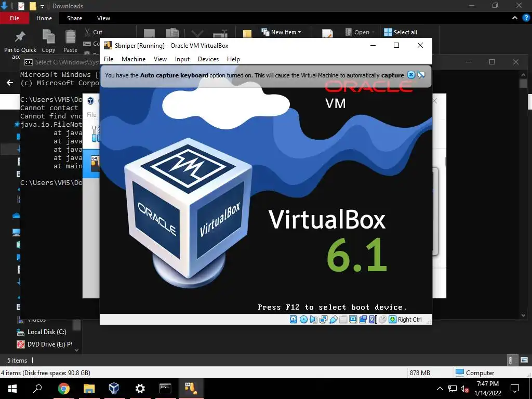
Task: Click the Properties quick access checkmark icon
Action: [x=21, y=6]
